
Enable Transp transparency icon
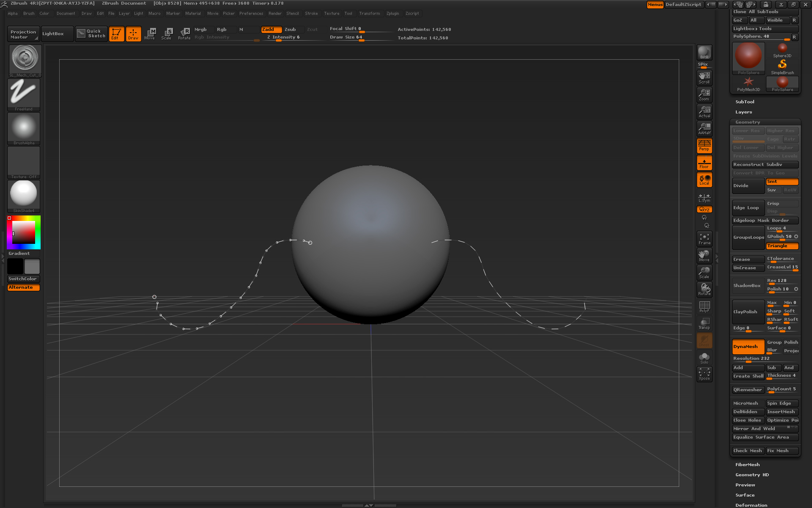point(704,323)
